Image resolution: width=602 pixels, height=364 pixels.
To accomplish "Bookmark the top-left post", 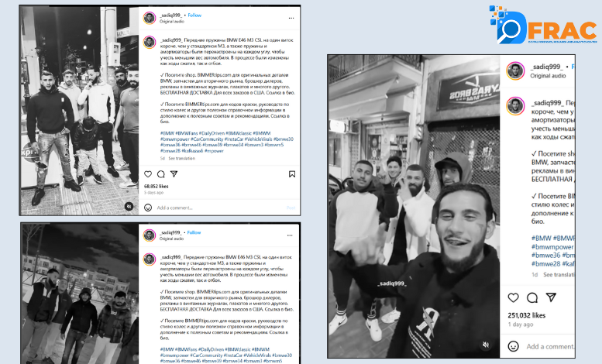I will 292,174.
